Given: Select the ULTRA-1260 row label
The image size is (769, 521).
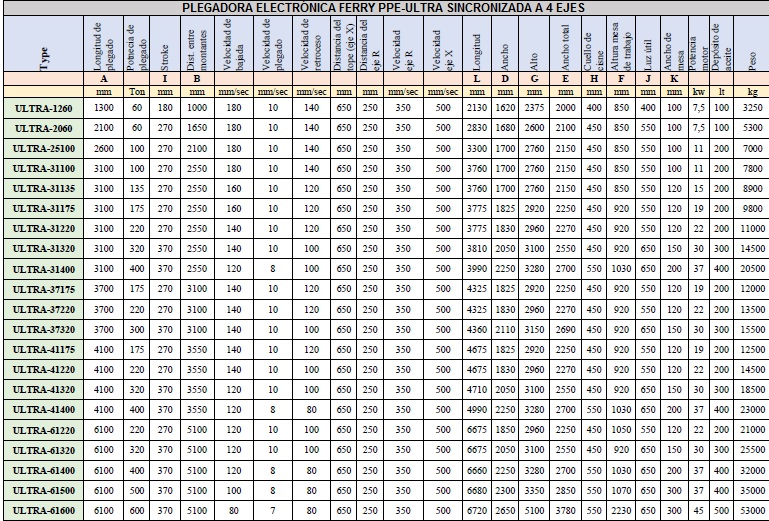Looking at the screenshot, I should point(43,108).
